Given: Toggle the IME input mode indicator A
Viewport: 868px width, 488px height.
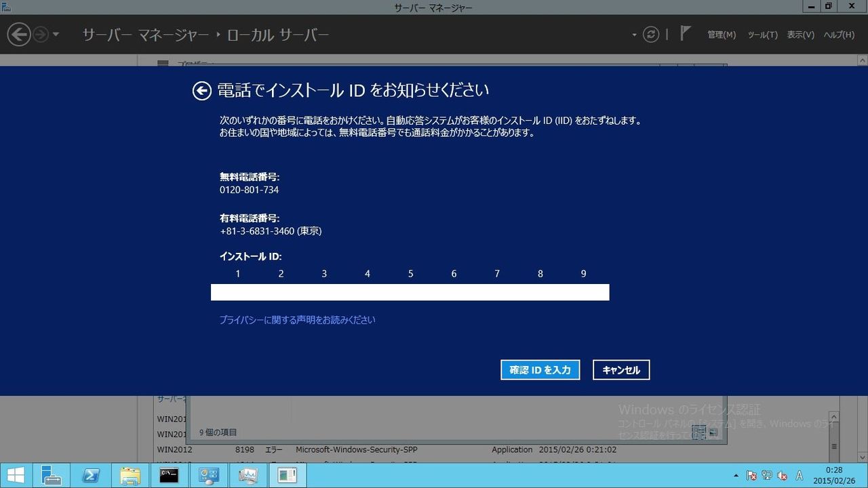Looking at the screenshot, I should point(800,476).
